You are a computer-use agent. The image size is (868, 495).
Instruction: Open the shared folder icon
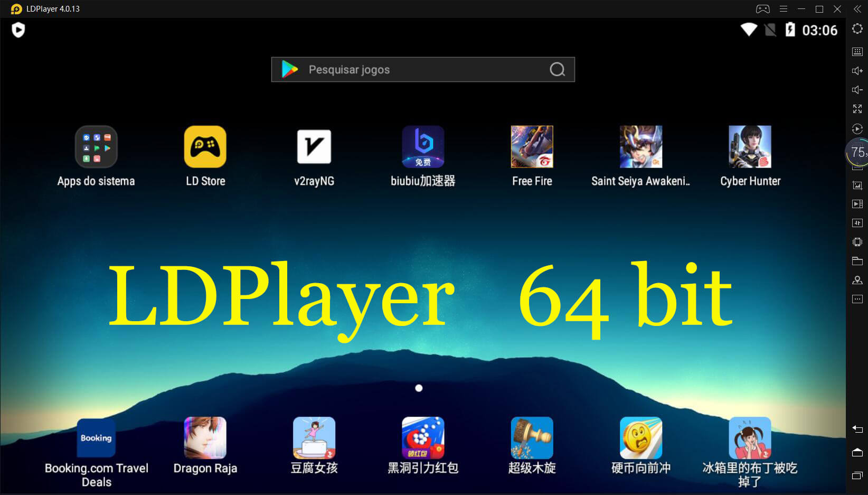pos(857,261)
